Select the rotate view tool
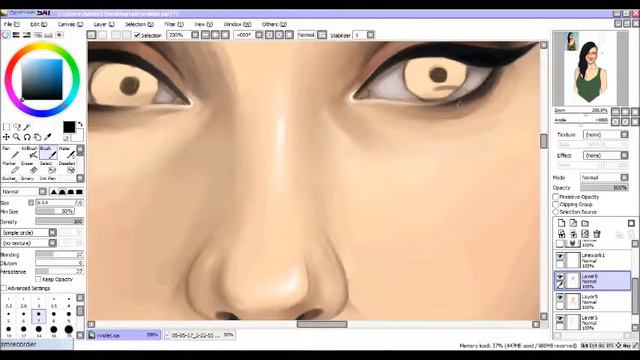This screenshot has width=640, height=360. coord(27,137)
